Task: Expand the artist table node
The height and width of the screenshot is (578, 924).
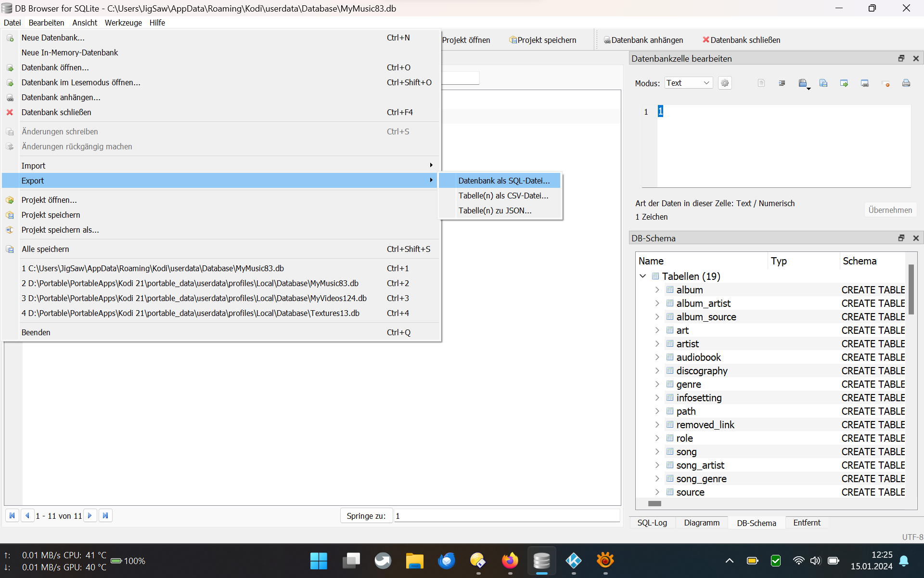Action: pos(657,343)
